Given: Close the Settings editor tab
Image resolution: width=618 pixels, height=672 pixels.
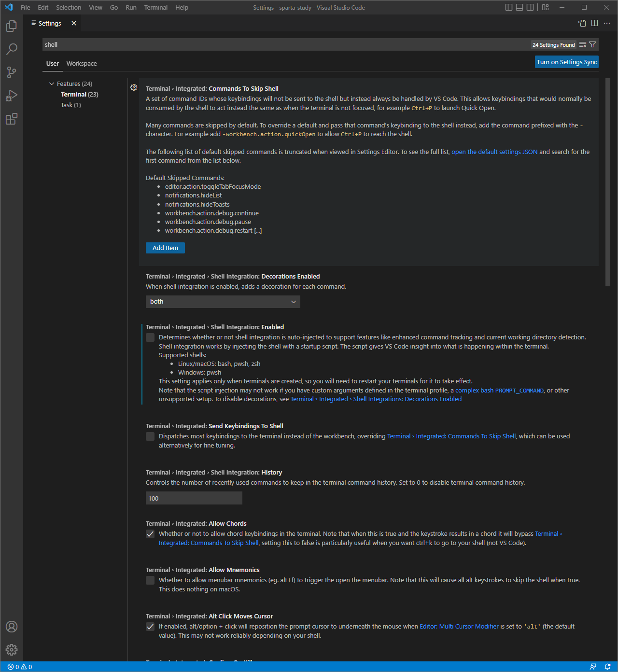Looking at the screenshot, I should point(74,23).
